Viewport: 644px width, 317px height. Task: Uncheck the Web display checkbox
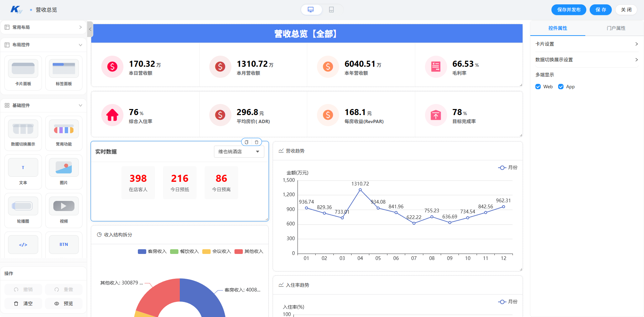tap(538, 87)
